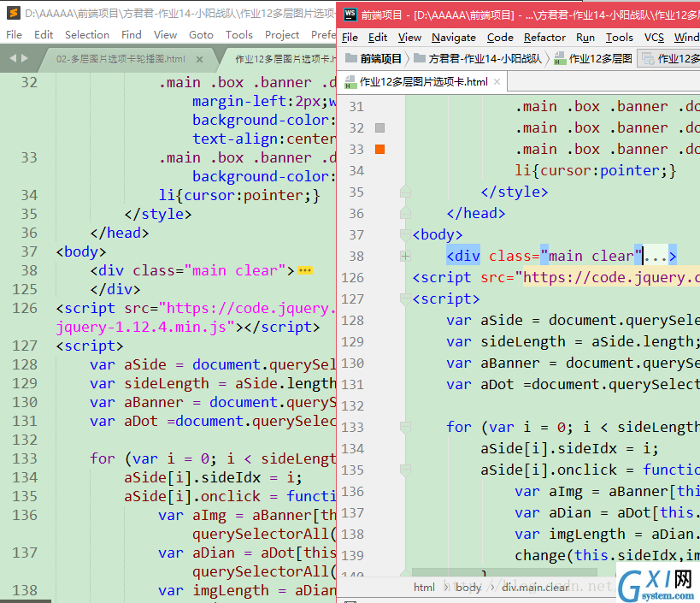The height and width of the screenshot is (603, 700).
Task: Click Sublime Text app icon in title bar
Action: click(14, 13)
